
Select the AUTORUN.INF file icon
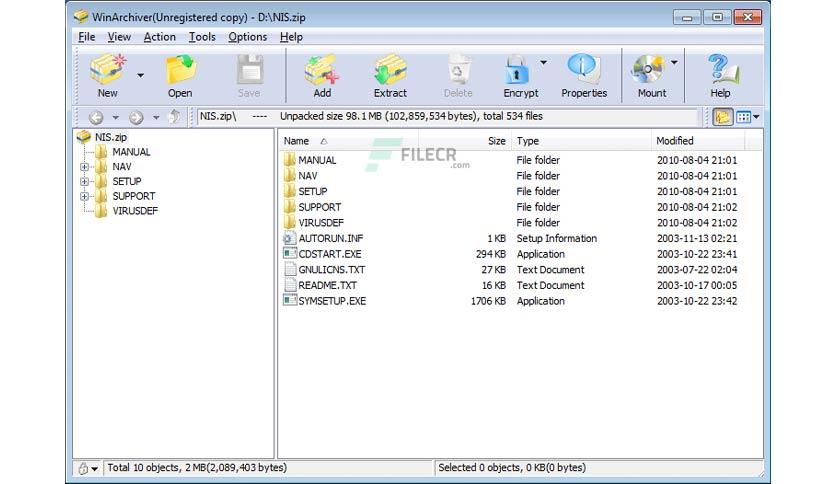(290, 238)
